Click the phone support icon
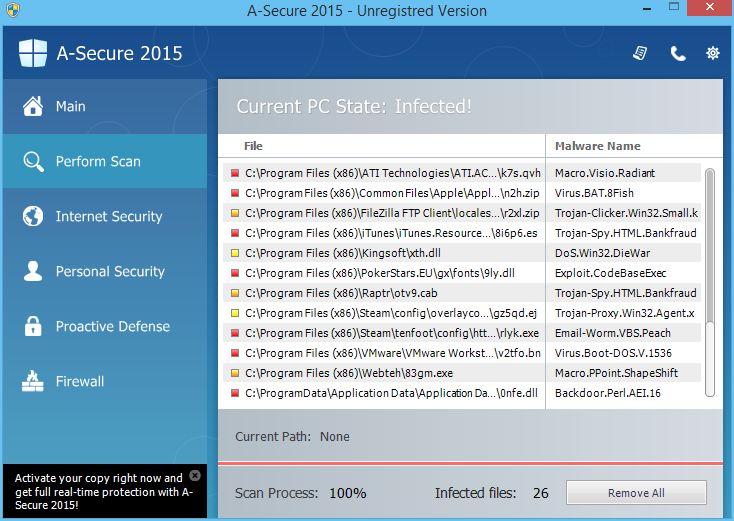This screenshot has height=521, width=734. coord(678,53)
